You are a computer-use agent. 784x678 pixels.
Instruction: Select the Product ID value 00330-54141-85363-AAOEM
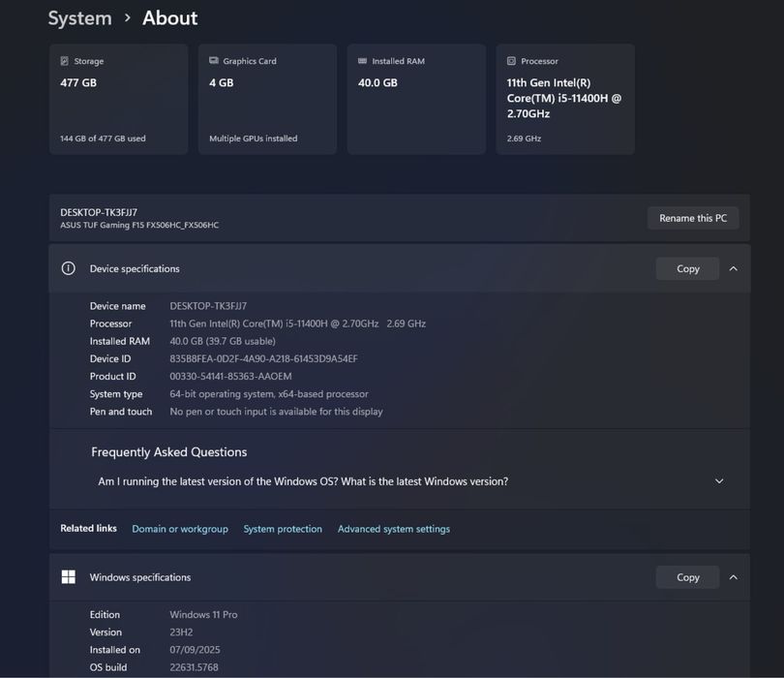230,376
